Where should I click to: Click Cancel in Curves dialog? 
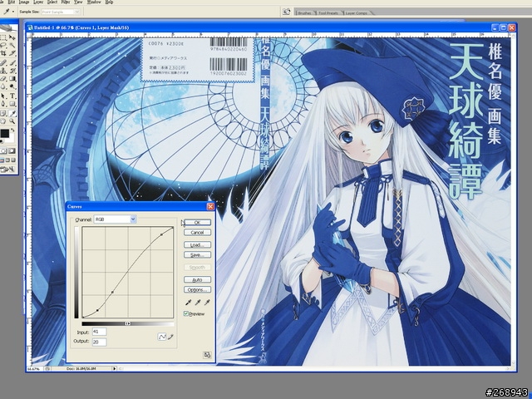pos(197,233)
